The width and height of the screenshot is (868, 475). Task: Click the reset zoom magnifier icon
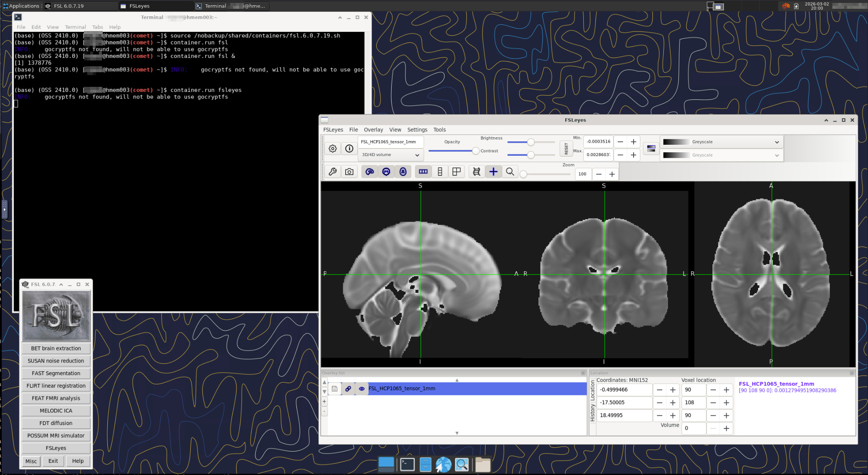[510, 172]
